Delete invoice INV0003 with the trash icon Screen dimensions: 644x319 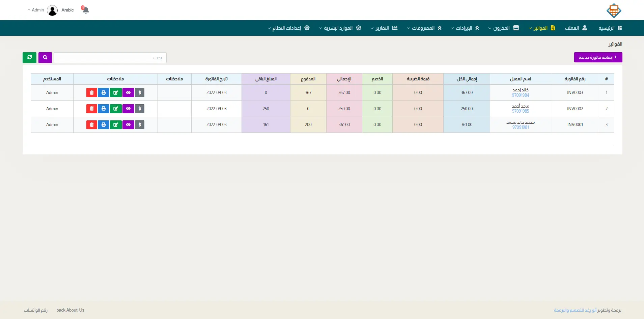coord(91,93)
